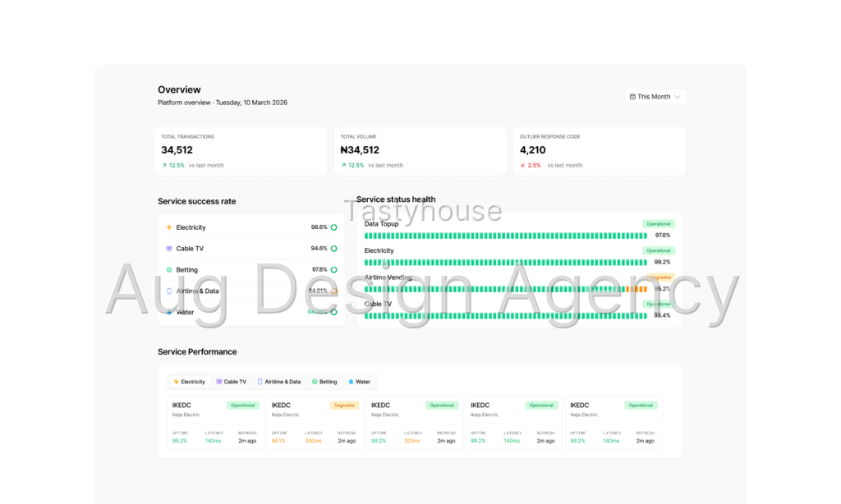Viewport: 841px width, 504px height.
Task: Click the green ring in the Water row
Action: [x=333, y=312]
